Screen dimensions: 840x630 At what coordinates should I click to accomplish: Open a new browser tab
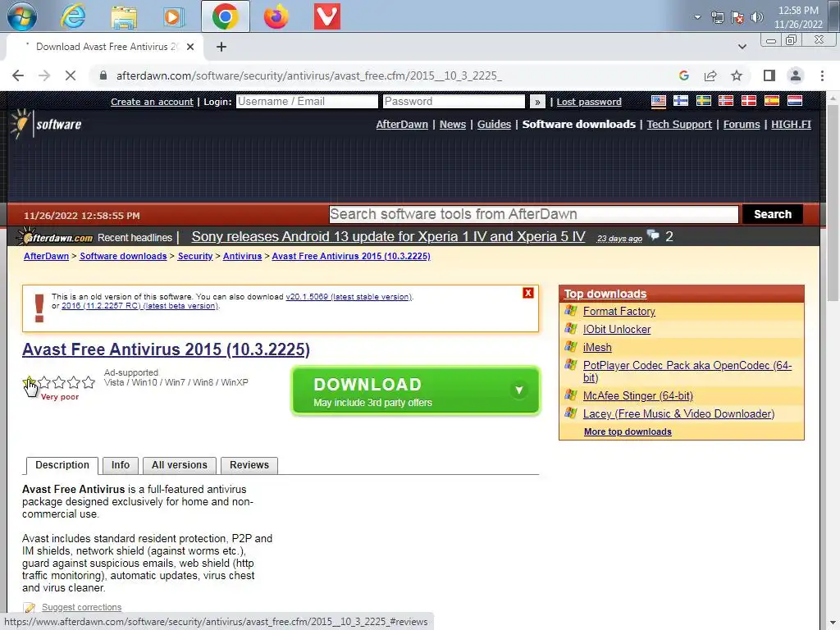[x=221, y=47]
